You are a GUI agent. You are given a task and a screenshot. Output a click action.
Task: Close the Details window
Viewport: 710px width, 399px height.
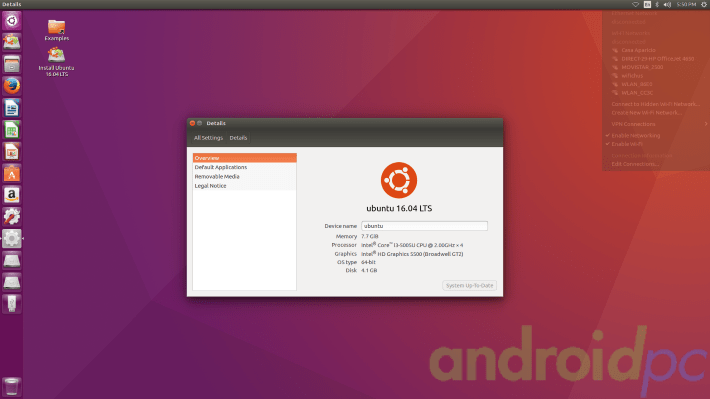coord(192,123)
